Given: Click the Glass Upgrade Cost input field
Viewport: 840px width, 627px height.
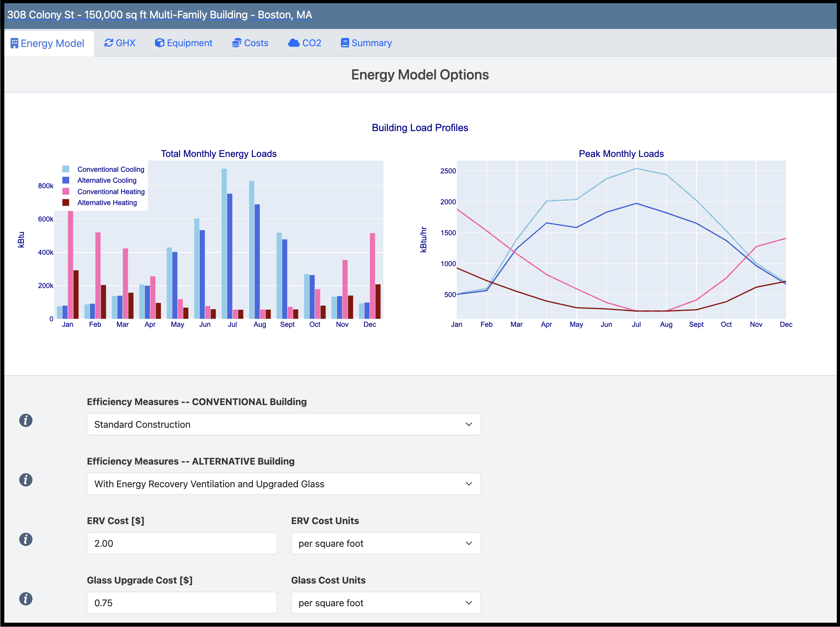Looking at the screenshot, I should (182, 603).
